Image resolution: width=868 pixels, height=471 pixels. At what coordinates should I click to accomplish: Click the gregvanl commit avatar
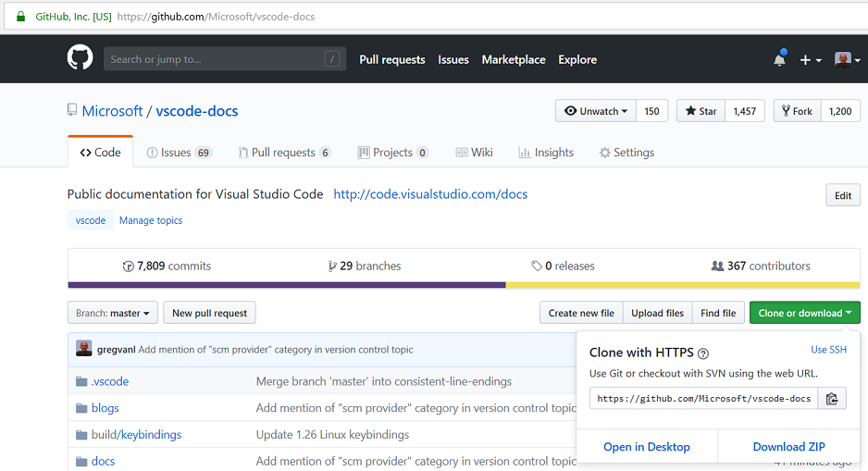83,349
